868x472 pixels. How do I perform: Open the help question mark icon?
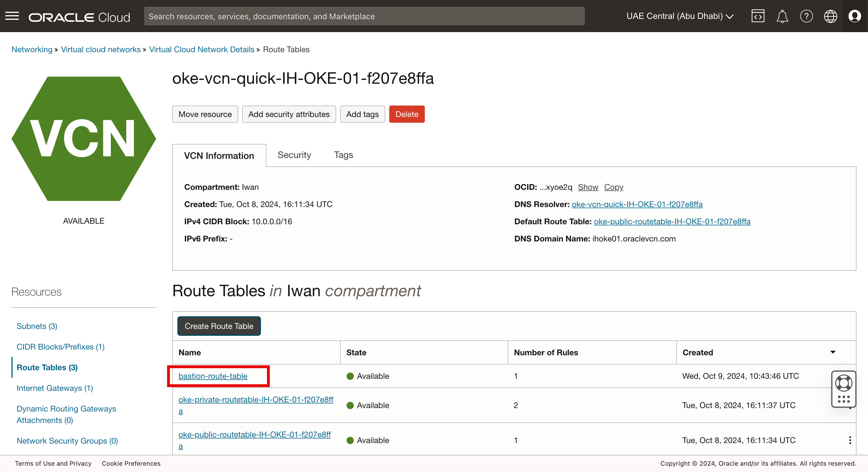(x=806, y=16)
